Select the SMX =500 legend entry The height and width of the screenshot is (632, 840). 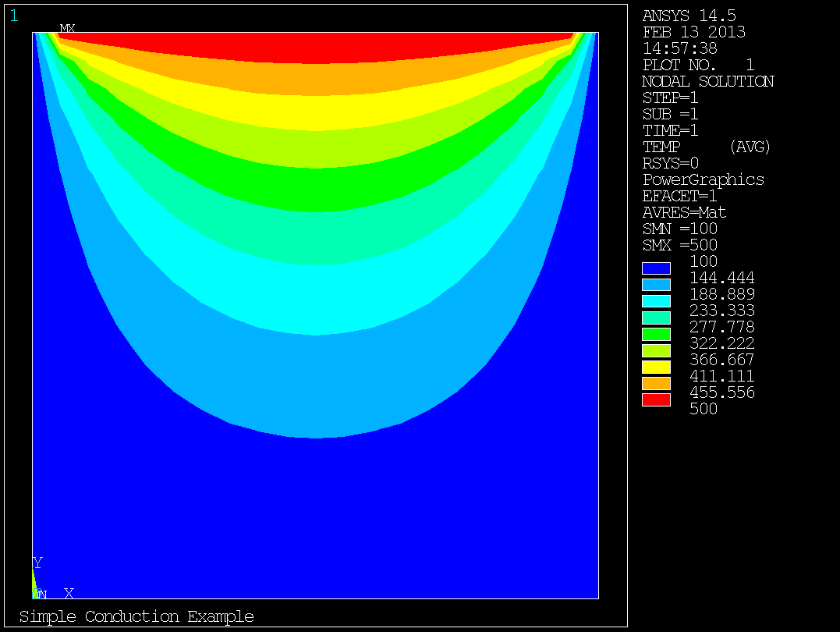coord(679,245)
